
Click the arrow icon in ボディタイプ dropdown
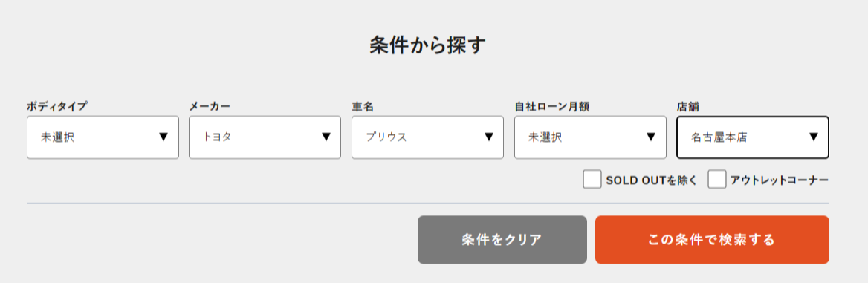[x=163, y=137]
